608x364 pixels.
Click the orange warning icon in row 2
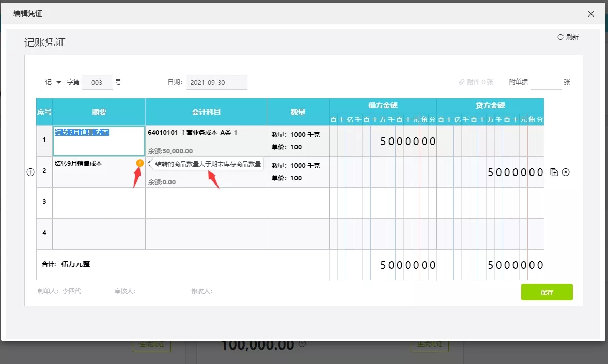point(139,163)
